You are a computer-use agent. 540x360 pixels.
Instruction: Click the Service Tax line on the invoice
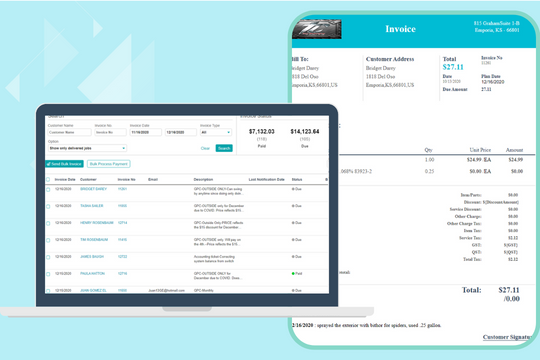488,238
